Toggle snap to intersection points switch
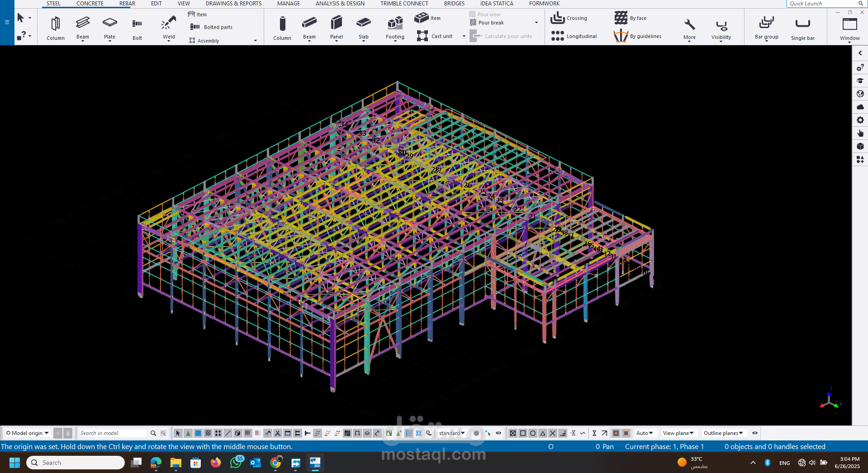 click(x=553, y=433)
